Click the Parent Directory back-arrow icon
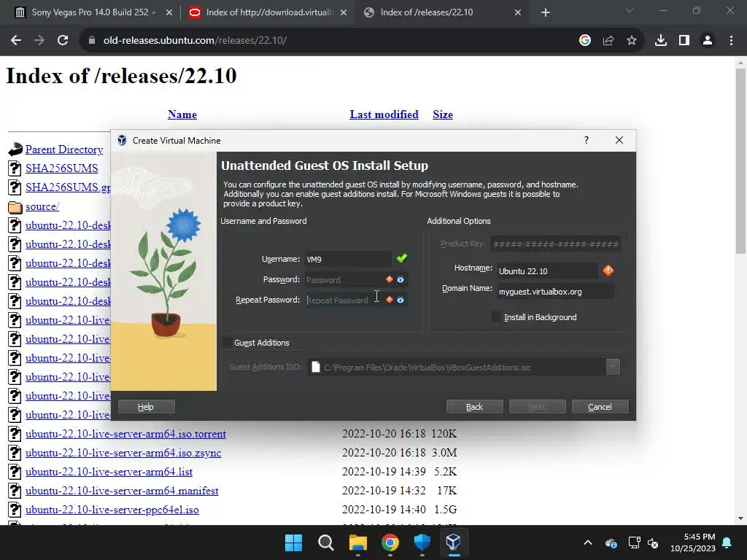This screenshot has width=747, height=560. 15,149
